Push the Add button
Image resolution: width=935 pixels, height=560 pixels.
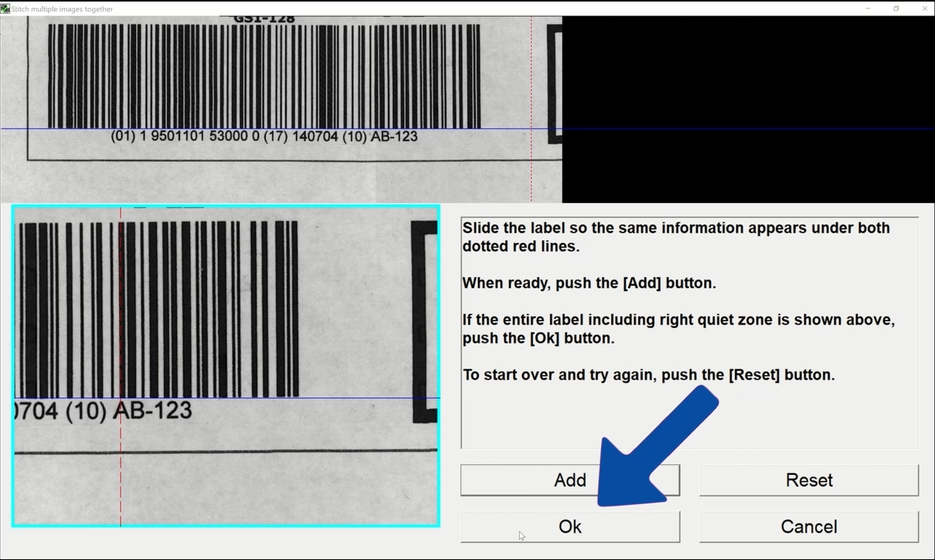pyautogui.click(x=570, y=480)
